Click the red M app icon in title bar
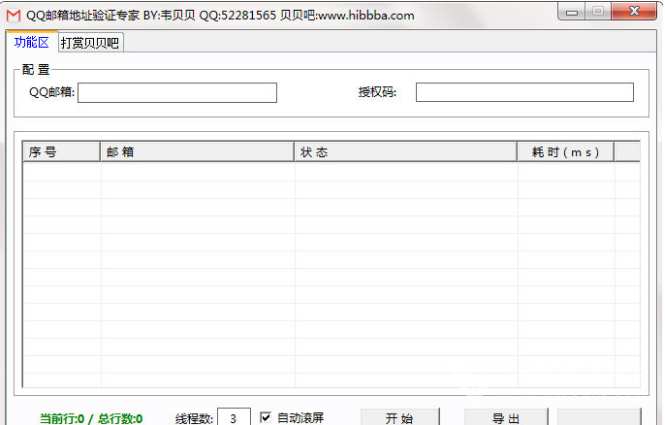Viewport: 665px width, 425px height. 14,16
